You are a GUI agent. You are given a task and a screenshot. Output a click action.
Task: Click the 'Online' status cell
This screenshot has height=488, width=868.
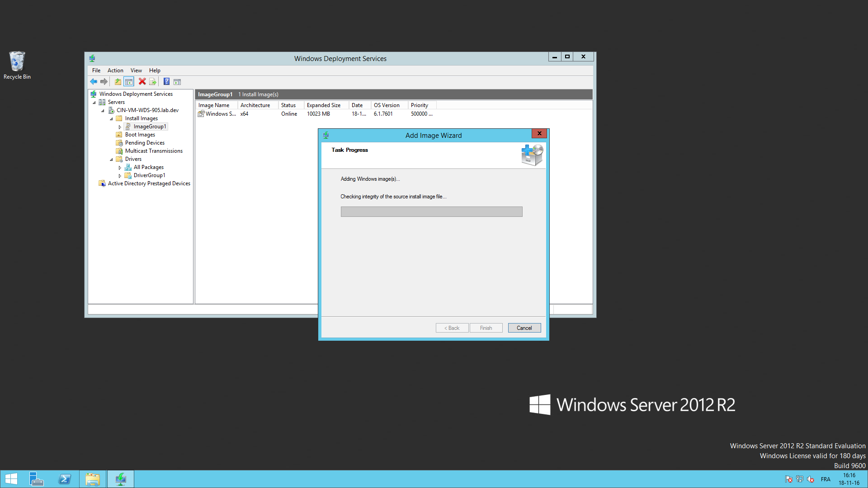[289, 114]
